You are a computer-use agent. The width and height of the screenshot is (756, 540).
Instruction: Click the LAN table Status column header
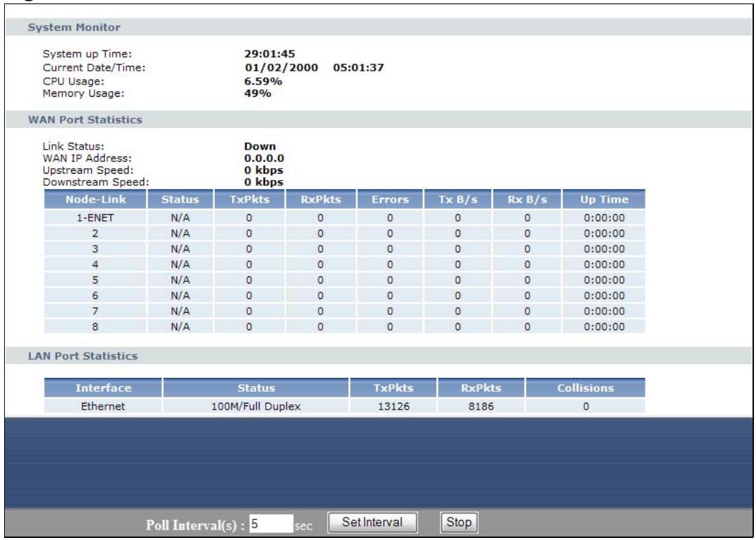pos(256,388)
